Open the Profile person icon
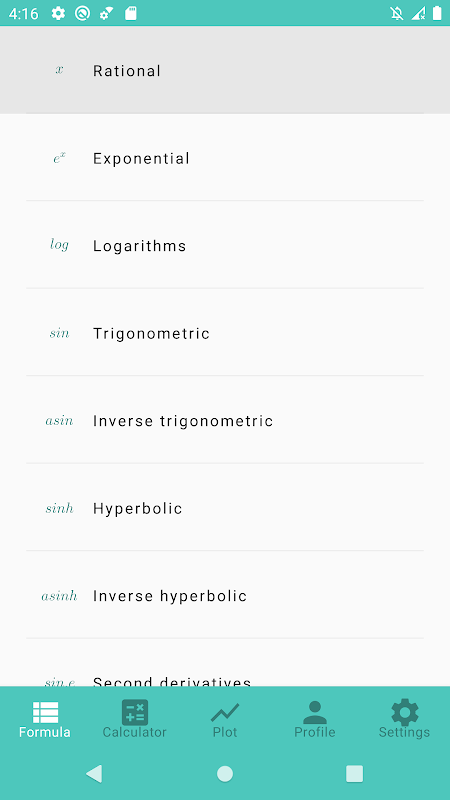The image size is (450, 800). 315,712
